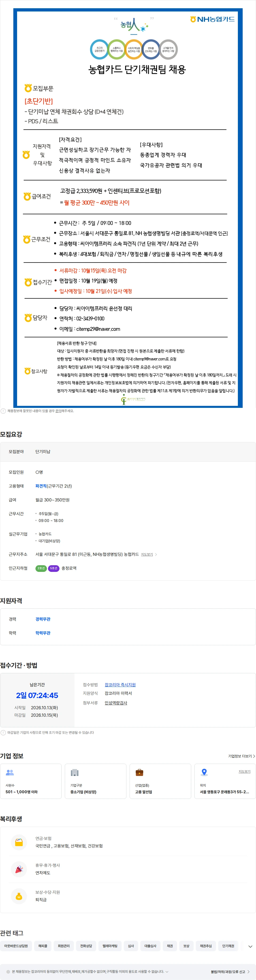Click the 경력무관 experience link
The height and width of the screenshot is (980, 256).
(43, 619)
